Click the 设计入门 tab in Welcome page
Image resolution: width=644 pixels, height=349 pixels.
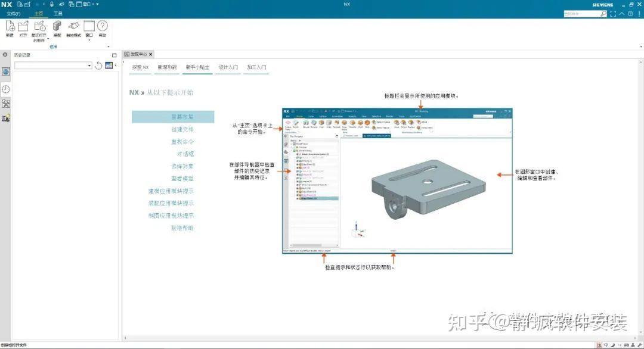pos(227,67)
